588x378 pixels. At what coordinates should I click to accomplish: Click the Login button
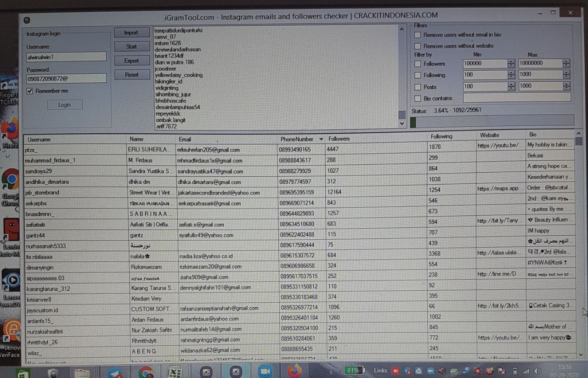(x=65, y=105)
